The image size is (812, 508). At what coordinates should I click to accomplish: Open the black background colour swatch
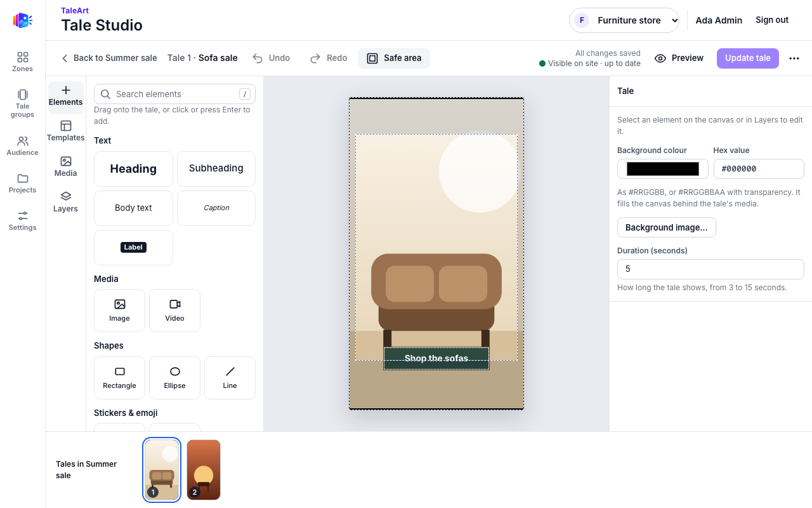pos(663,169)
